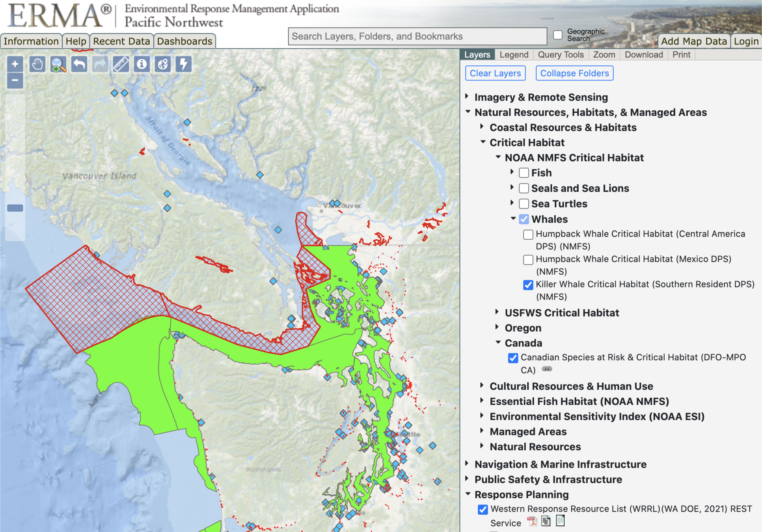
Task: Select the pan hand tool
Action: [x=37, y=64]
